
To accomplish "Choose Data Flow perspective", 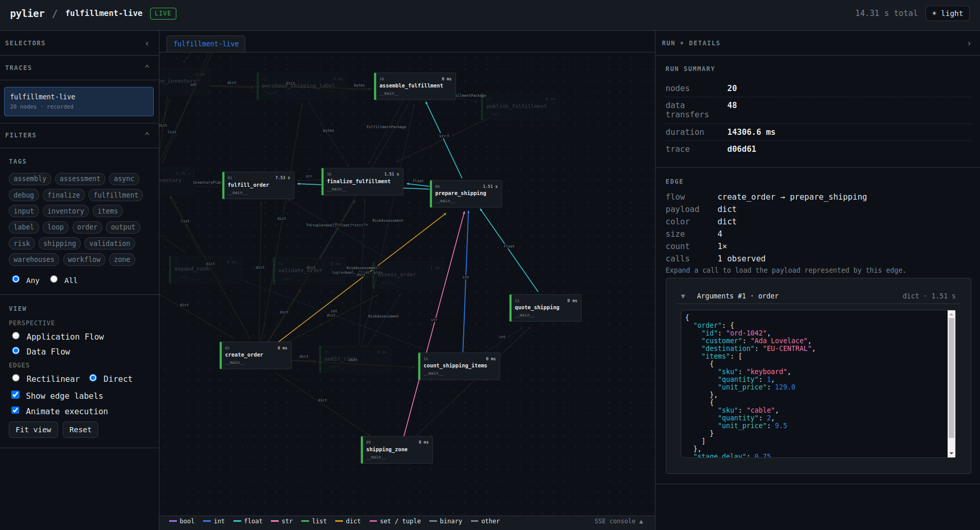I will [x=16, y=350].
